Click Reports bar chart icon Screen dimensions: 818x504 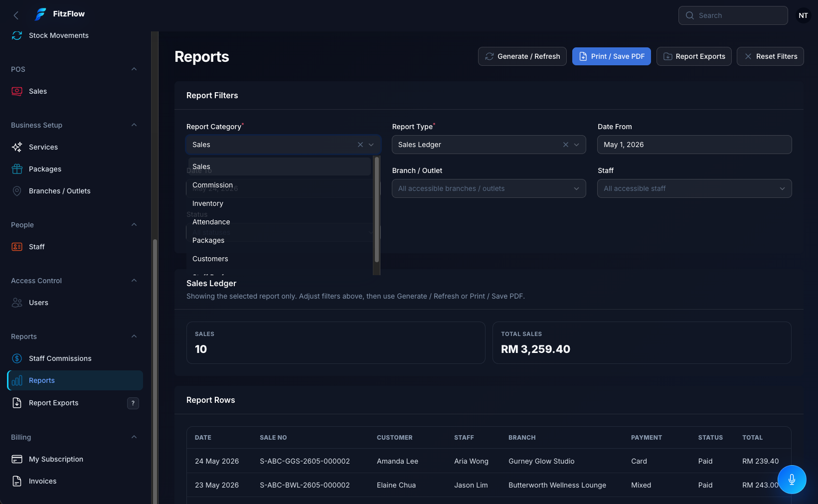[x=17, y=380]
